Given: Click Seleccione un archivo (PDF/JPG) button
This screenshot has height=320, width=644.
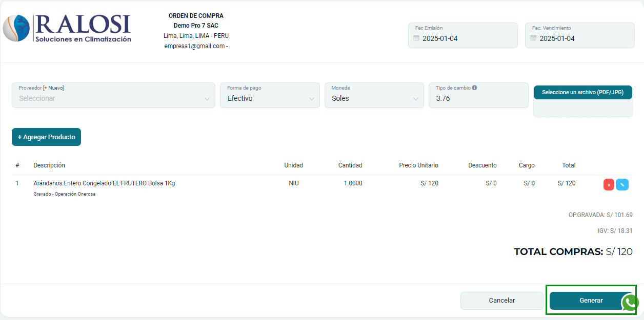Looking at the screenshot, I should click(582, 92).
